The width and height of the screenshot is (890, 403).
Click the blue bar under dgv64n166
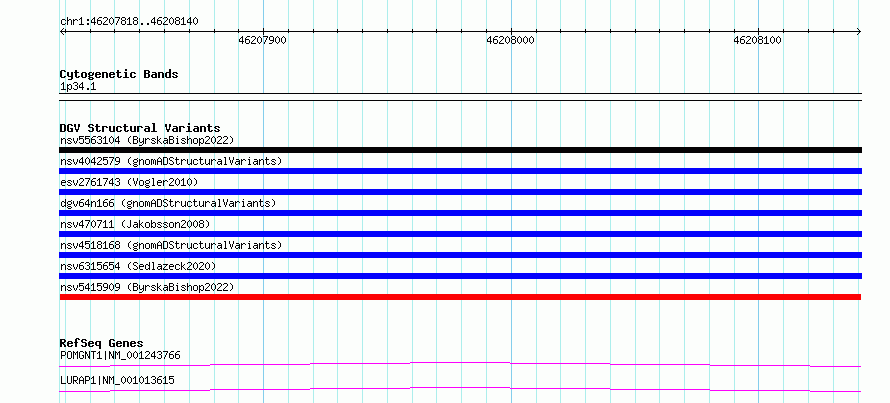click(460, 213)
